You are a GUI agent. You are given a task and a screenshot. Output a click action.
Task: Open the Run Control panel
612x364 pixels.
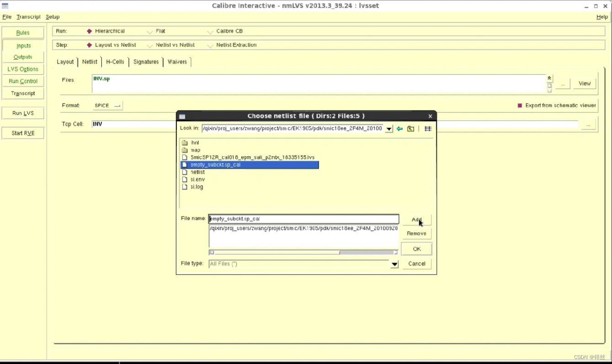click(x=23, y=81)
